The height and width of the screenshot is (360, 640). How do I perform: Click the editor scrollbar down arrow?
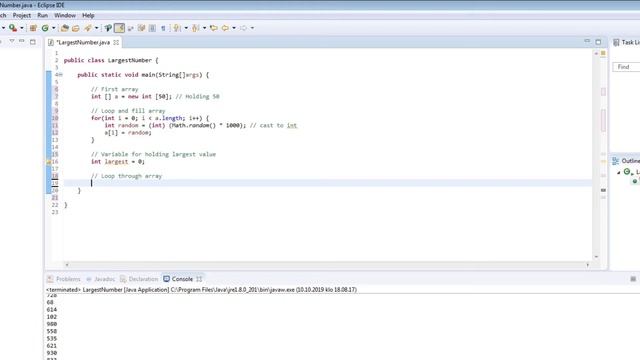596,257
